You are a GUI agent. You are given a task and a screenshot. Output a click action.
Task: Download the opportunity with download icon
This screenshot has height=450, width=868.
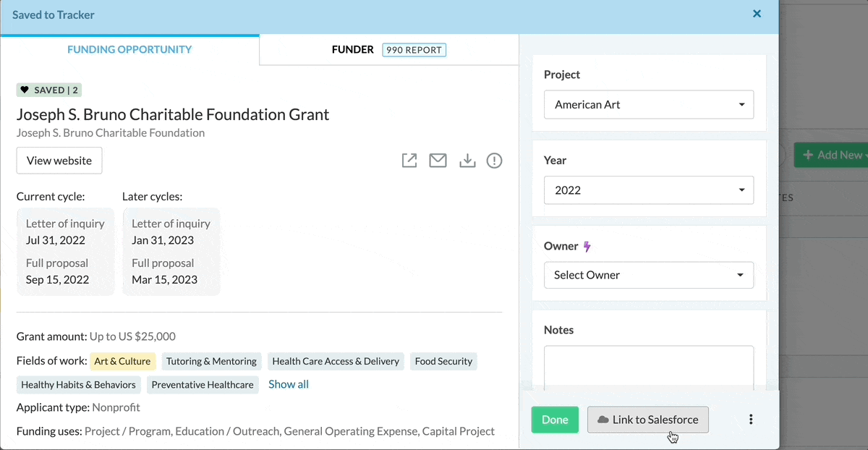tap(467, 161)
